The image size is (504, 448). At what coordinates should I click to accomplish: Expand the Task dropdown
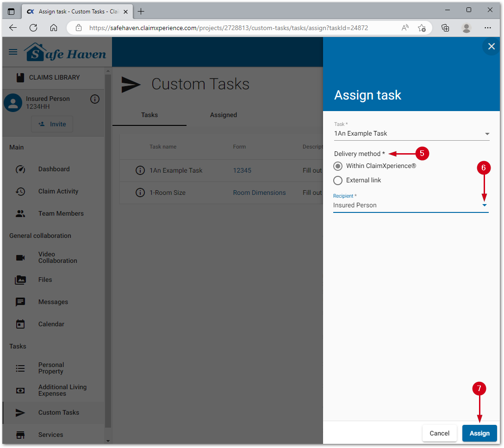click(x=487, y=134)
